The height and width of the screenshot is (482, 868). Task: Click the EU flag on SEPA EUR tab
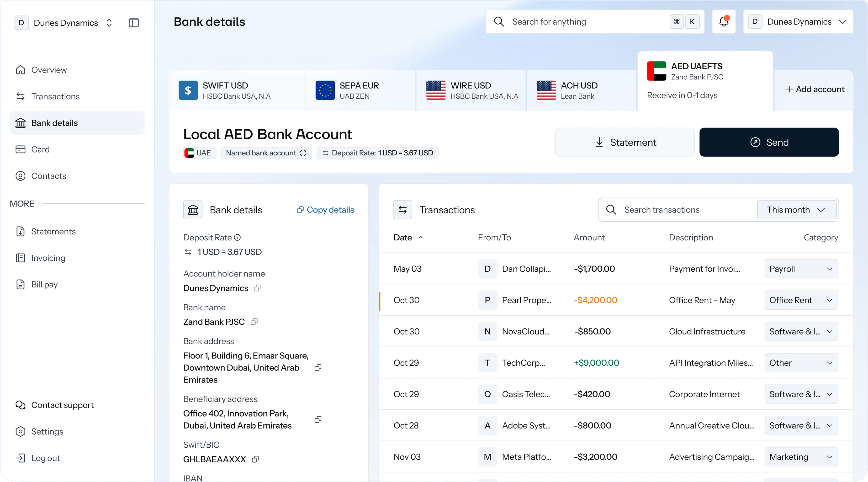325,90
